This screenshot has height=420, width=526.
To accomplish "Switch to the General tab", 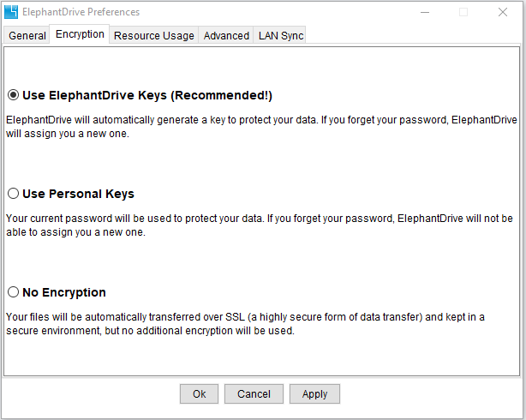I will point(27,35).
